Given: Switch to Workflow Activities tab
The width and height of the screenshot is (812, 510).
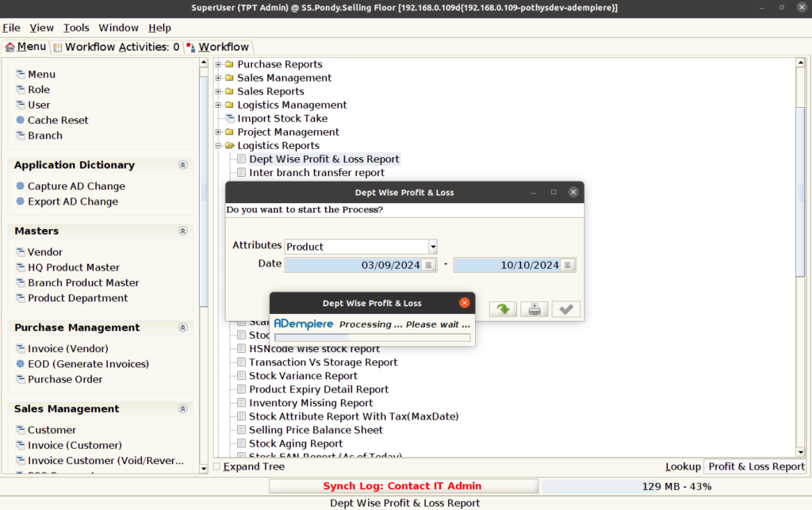Looking at the screenshot, I should (x=116, y=47).
